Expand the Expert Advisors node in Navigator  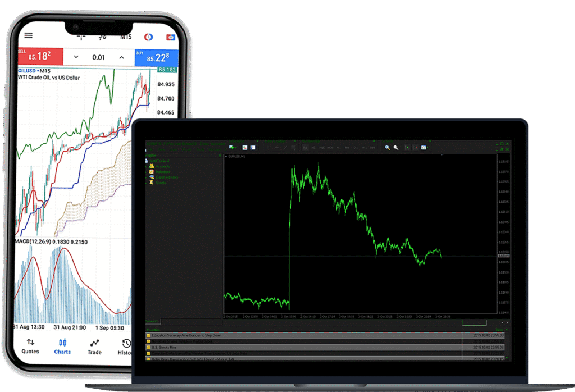coord(147,177)
